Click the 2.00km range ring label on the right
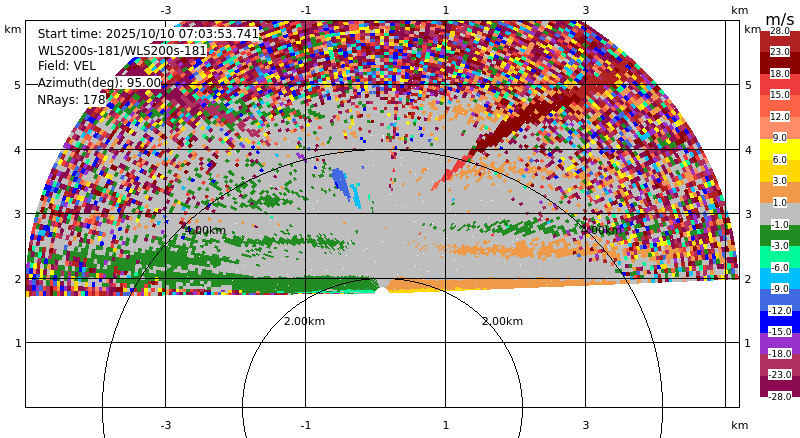 click(503, 321)
